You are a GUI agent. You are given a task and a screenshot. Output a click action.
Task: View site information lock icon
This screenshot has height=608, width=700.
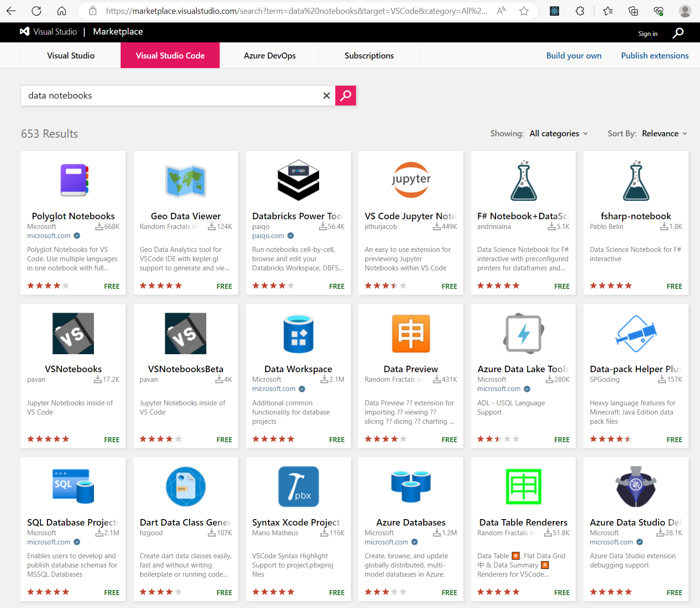(x=93, y=11)
